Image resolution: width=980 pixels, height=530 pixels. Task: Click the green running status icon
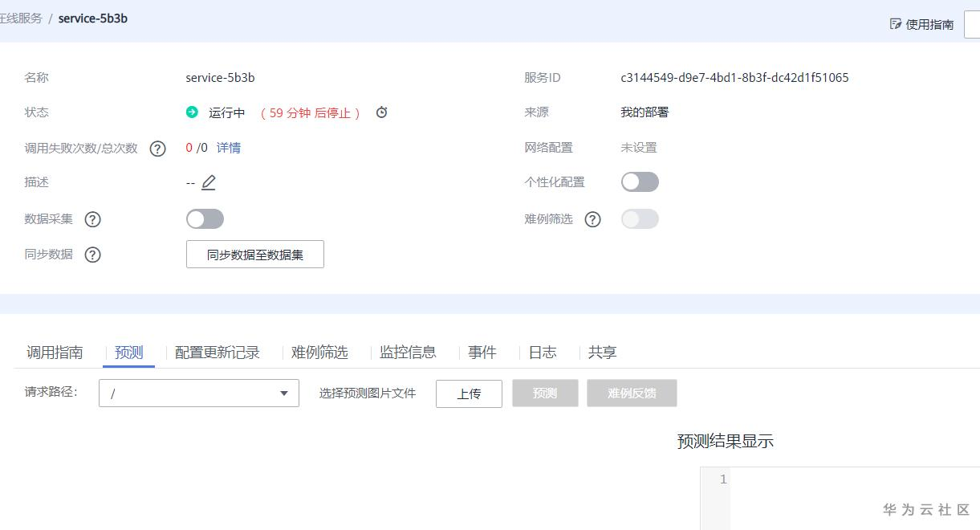click(x=192, y=112)
